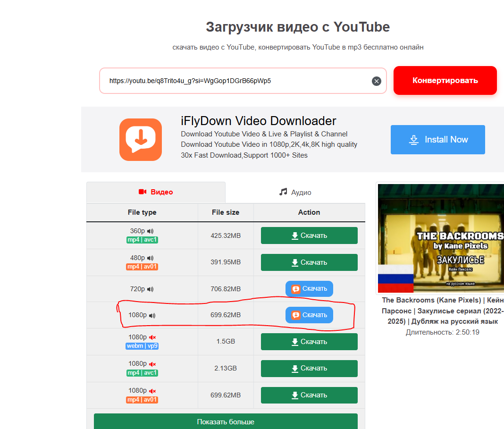Click the mp4 | av01 badge under muted 1080p

[x=142, y=400]
